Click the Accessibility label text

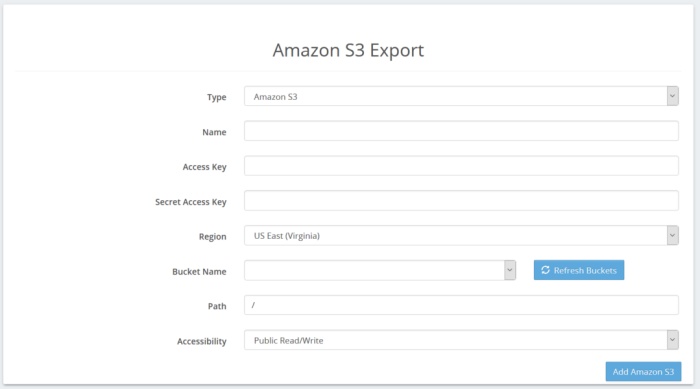tap(202, 341)
